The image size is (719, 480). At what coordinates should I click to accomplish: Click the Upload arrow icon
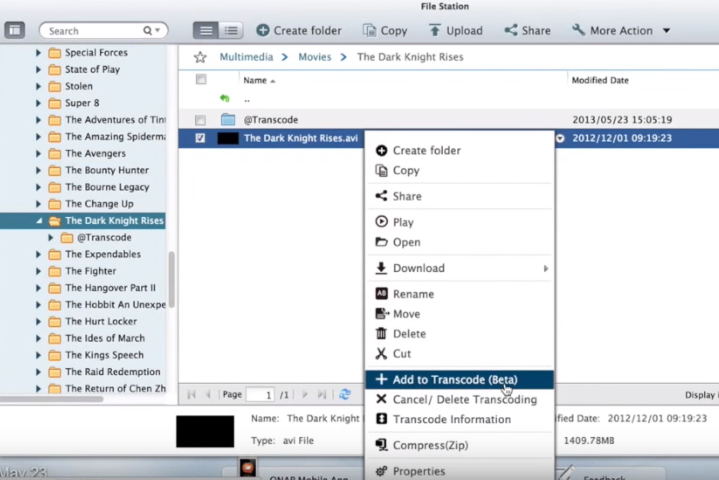tap(434, 31)
